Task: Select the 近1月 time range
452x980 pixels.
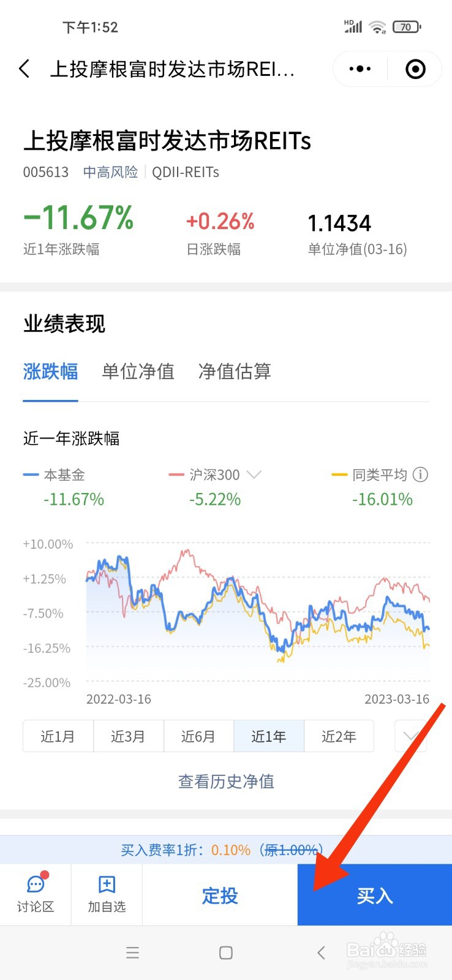Action: [x=58, y=736]
